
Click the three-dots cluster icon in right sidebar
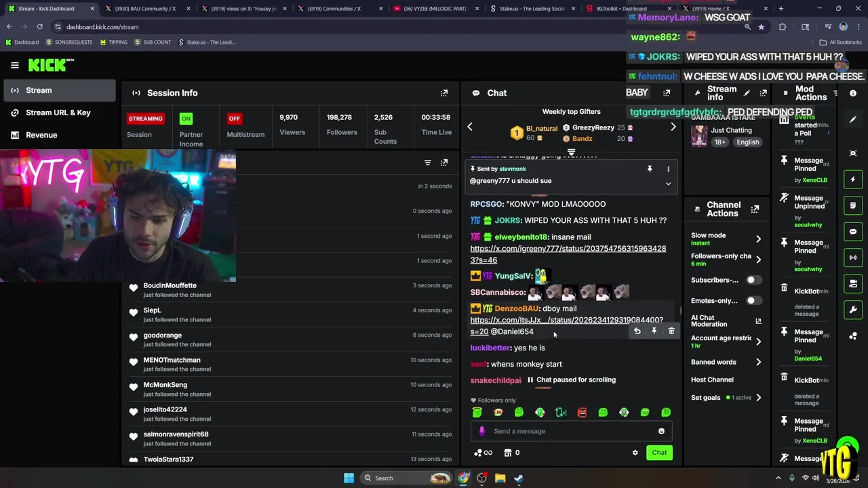pos(853,336)
